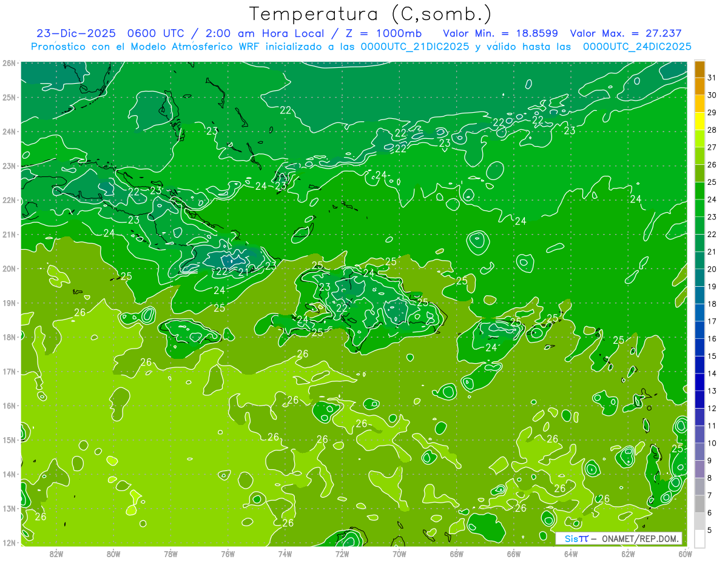Click the color scale label 27
Screen dimensions: 728x562
click(x=712, y=147)
